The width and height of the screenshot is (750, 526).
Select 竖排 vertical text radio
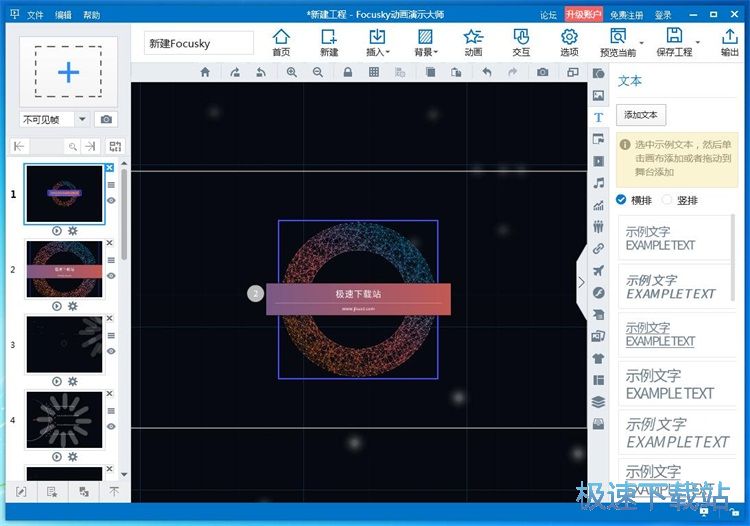(667, 199)
